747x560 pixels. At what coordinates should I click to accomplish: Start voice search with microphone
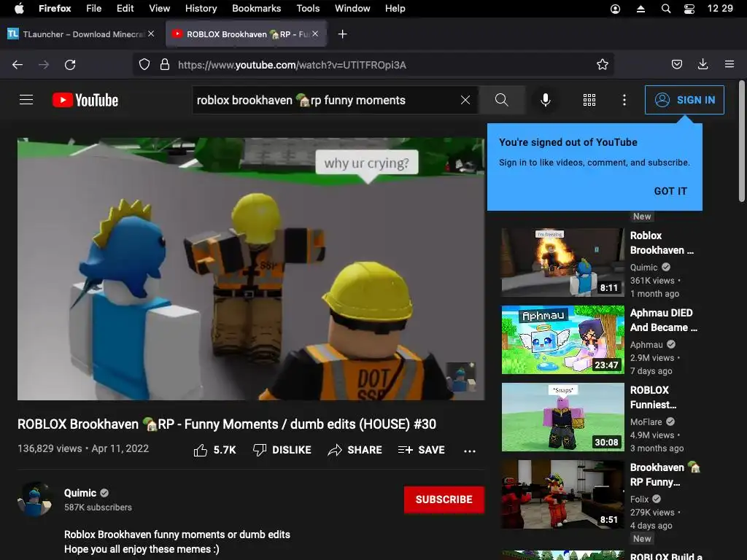[546, 100]
